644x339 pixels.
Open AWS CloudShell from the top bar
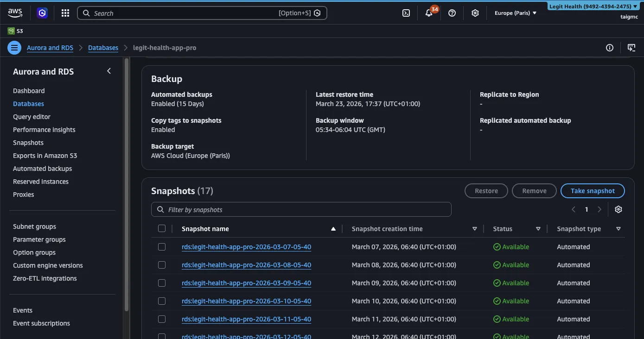406,13
